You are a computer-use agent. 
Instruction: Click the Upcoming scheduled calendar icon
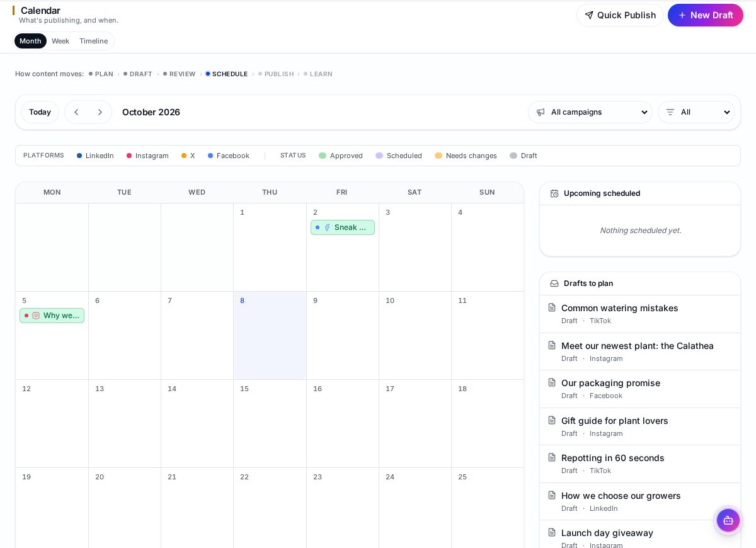point(554,193)
